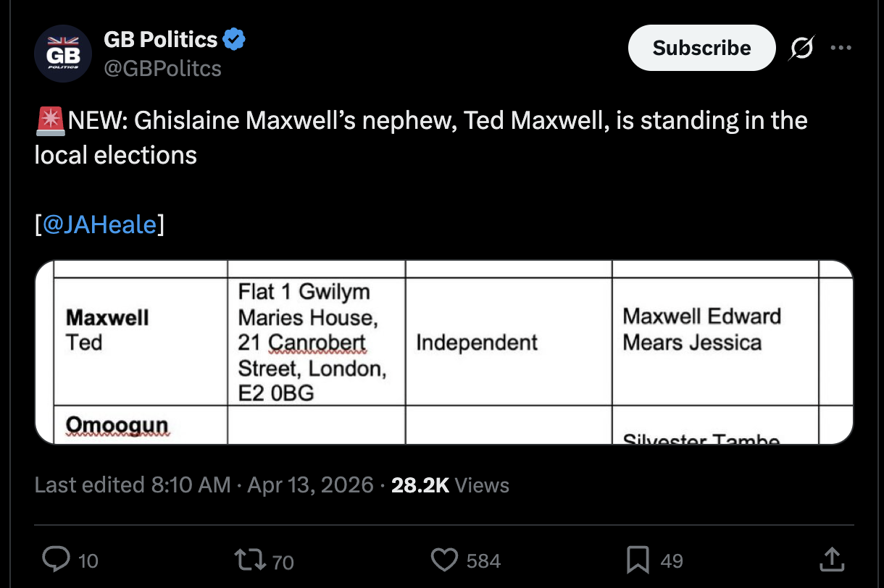884x588 pixels.
Task: Click the @GBPolitcs handle
Action: tap(163, 68)
